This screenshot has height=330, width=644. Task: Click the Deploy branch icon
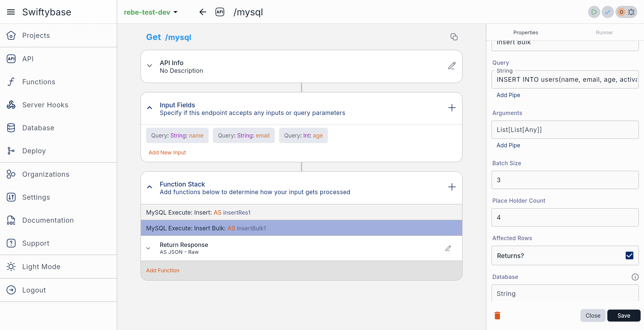11,151
